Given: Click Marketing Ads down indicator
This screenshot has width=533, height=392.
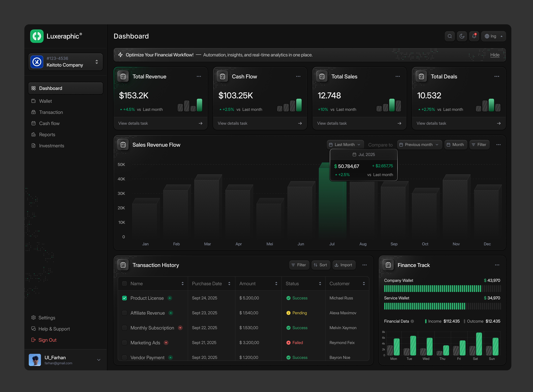Looking at the screenshot, I should point(166,343).
